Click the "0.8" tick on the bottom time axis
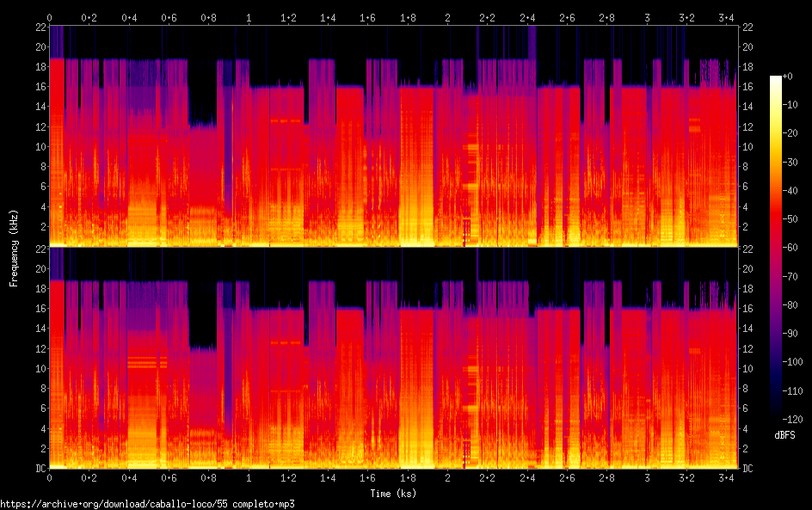Image resolution: width=812 pixels, height=510 pixels. pos(209,478)
